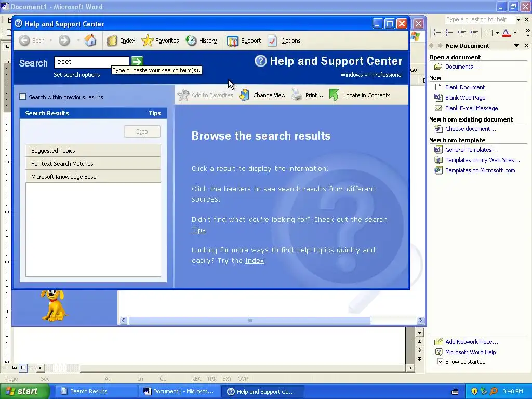Click the Blank Document page icon

(x=438, y=87)
